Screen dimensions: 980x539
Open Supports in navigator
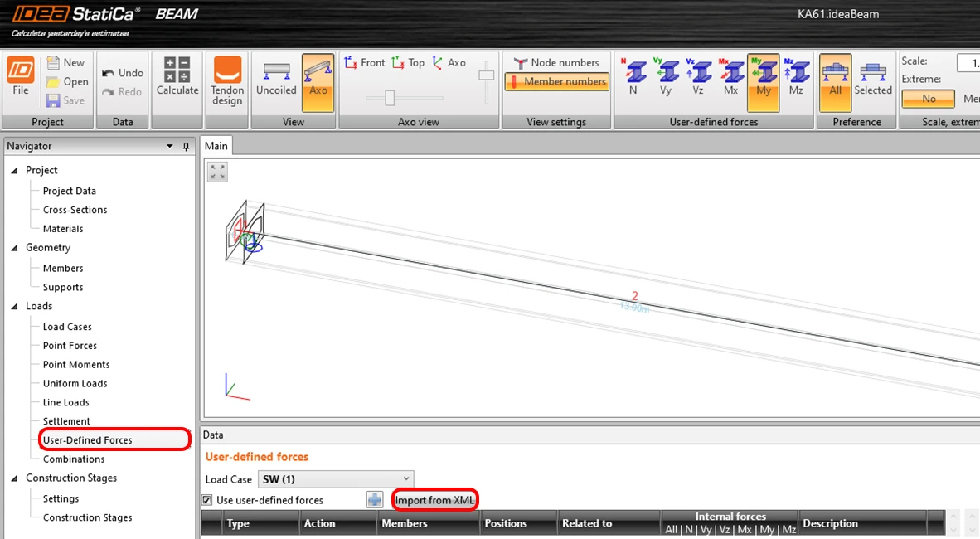(x=63, y=287)
